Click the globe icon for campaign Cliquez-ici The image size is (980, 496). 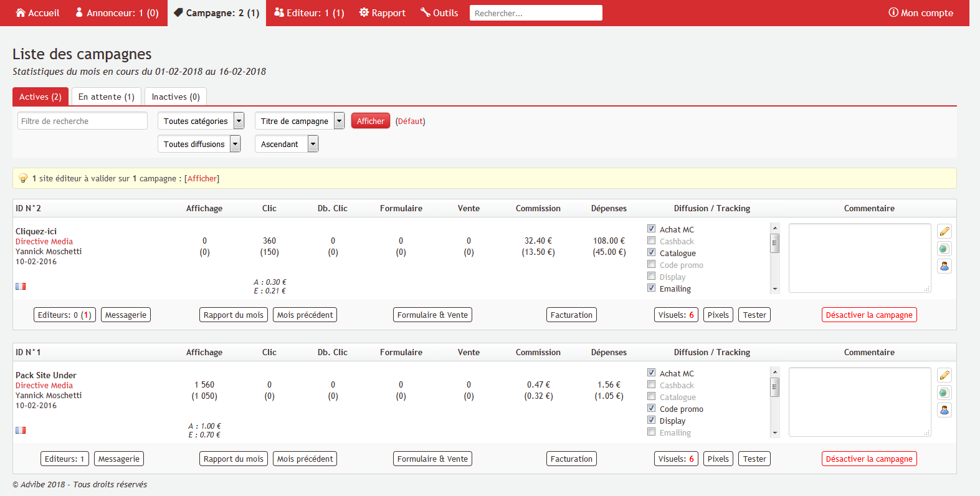944,249
